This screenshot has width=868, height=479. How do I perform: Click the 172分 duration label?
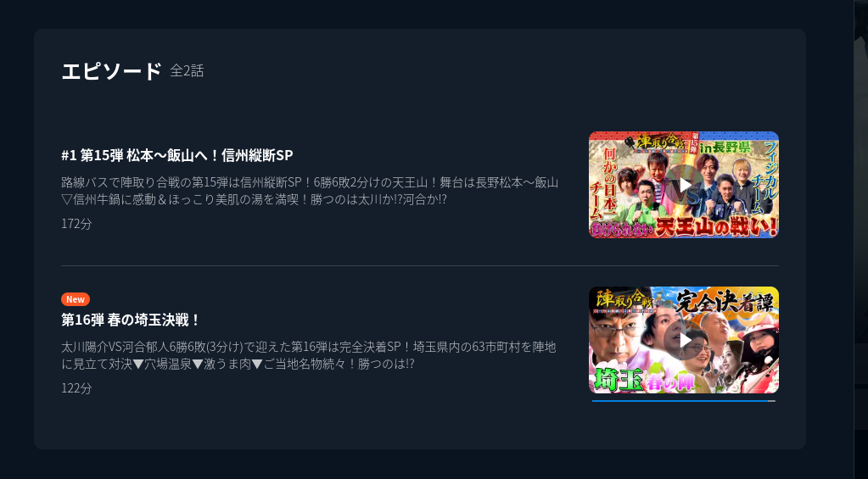pyautogui.click(x=76, y=224)
